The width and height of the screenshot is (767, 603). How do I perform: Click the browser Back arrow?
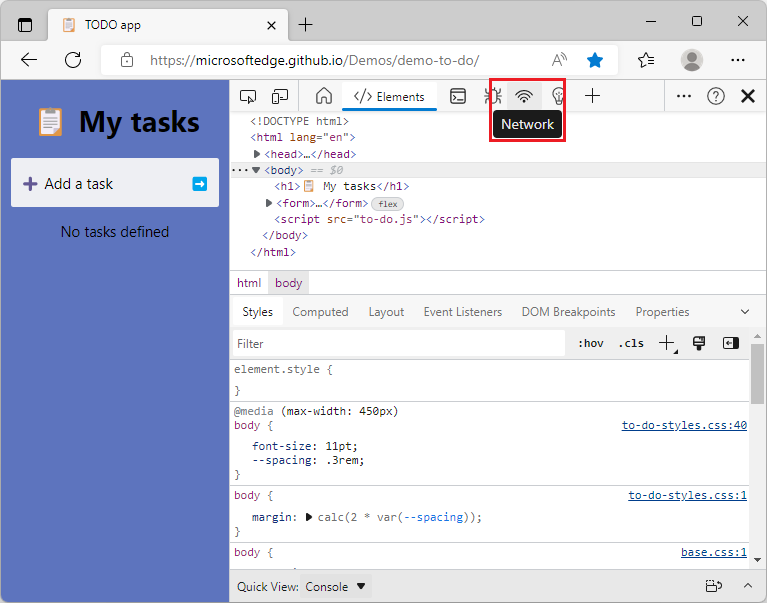(x=29, y=60)
